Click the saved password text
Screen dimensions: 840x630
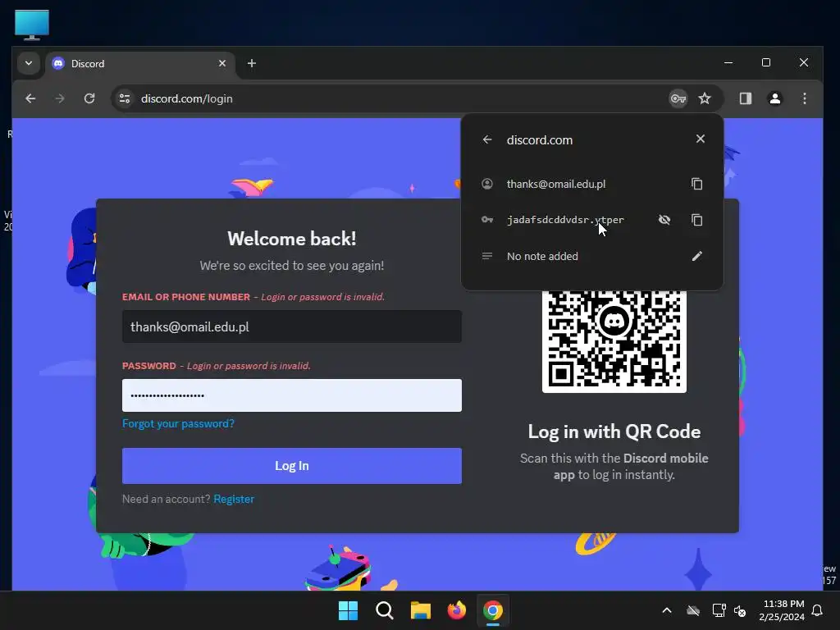[x=565, y=220]
